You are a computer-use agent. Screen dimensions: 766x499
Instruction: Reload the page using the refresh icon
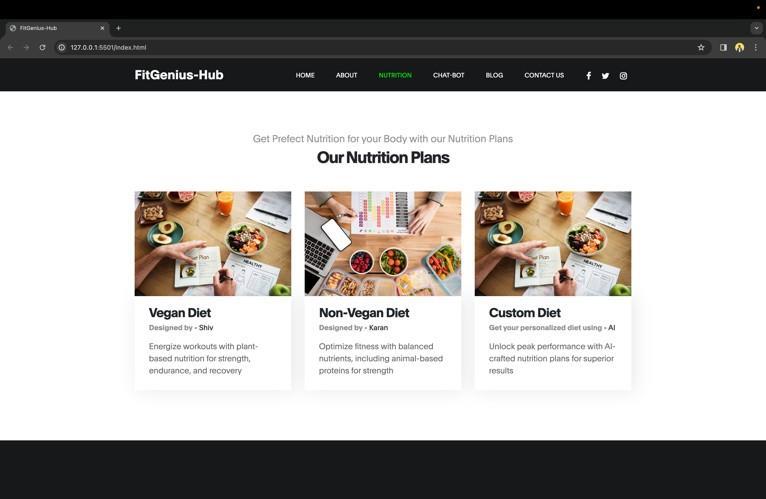pyautogui.click(x=43, y=47)
